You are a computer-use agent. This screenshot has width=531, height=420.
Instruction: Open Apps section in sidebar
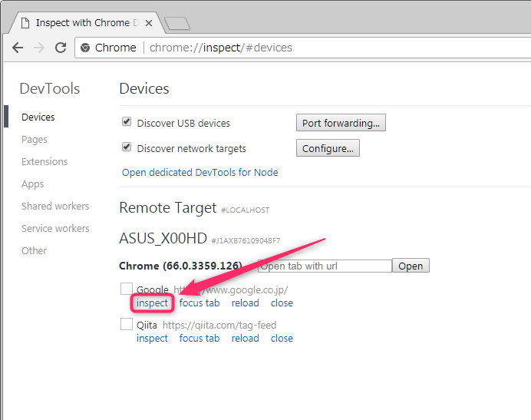[32, 184]
